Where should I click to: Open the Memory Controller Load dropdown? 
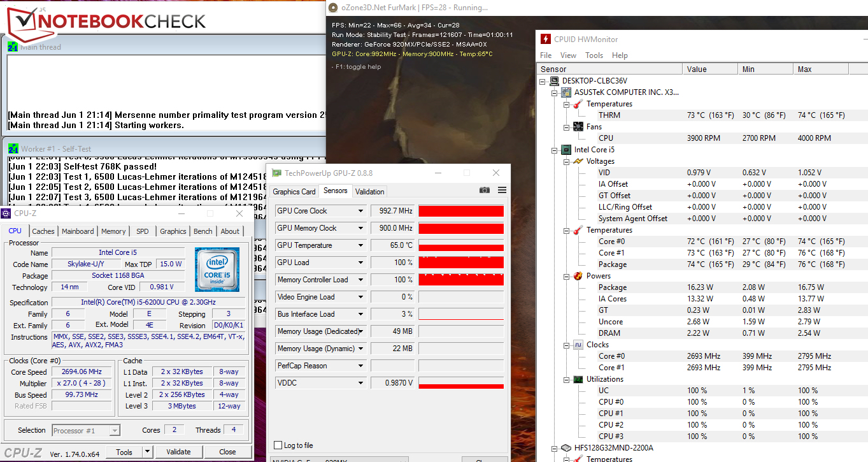(x=360, y=280)
